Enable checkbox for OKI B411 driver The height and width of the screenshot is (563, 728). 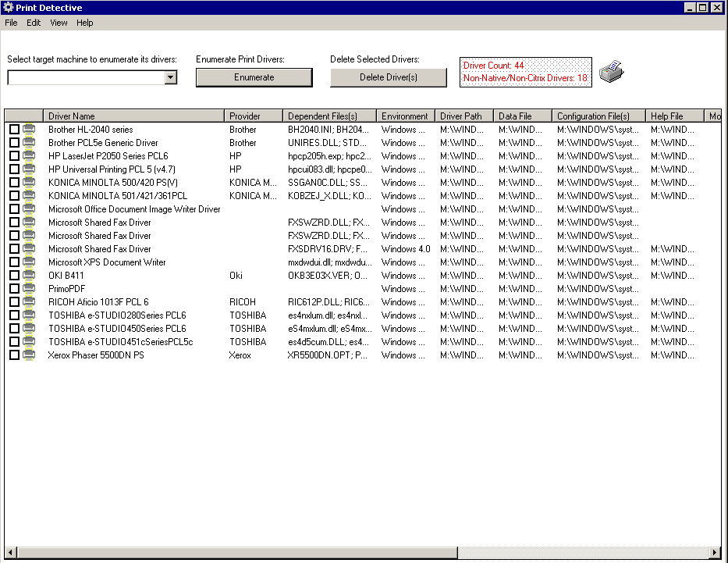coord(14,276)
